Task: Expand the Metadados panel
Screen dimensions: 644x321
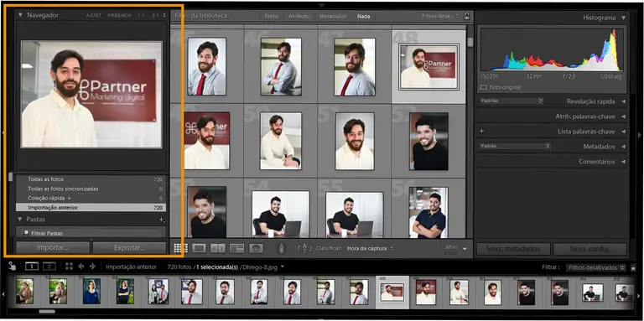Action: (623, 147)
